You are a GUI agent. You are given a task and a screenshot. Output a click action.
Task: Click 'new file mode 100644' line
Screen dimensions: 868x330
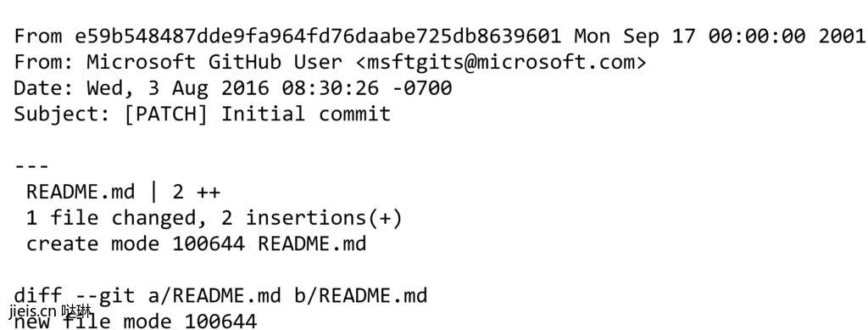click(x=135, y=322)
